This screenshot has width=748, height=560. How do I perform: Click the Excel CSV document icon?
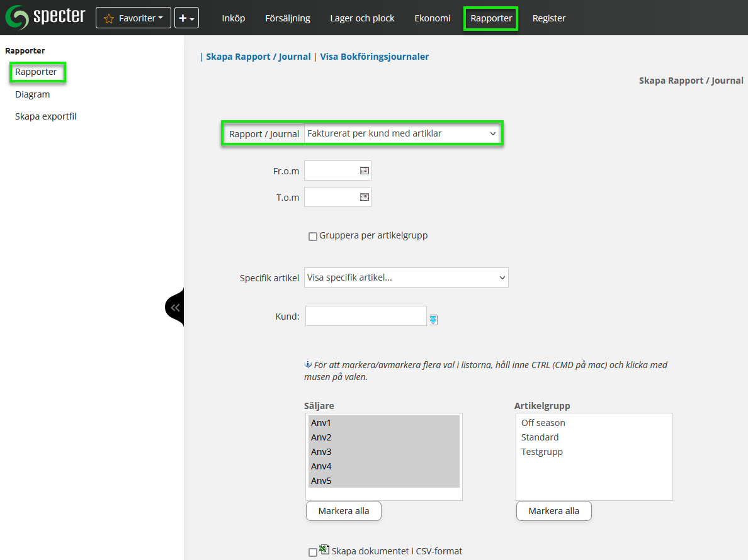[324, 549]
